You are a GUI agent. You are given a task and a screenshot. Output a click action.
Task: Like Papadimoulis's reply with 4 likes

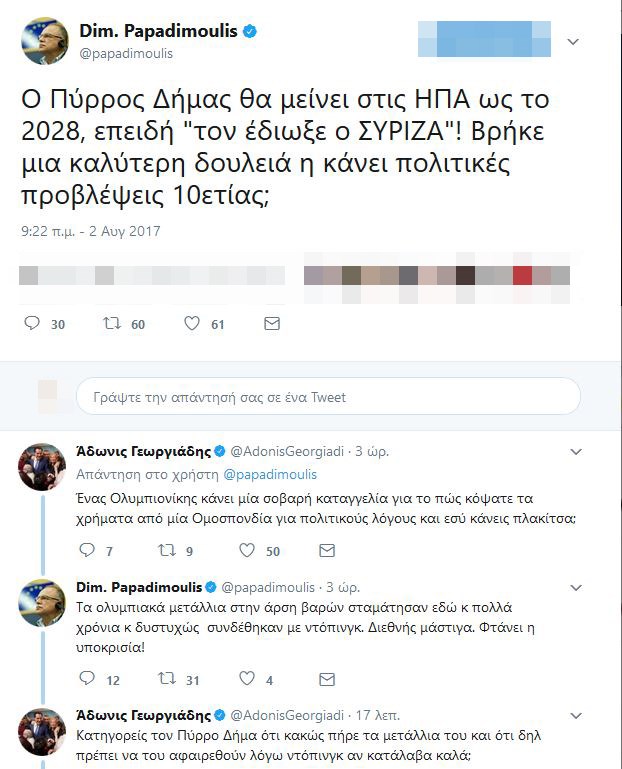click(247, 680)
